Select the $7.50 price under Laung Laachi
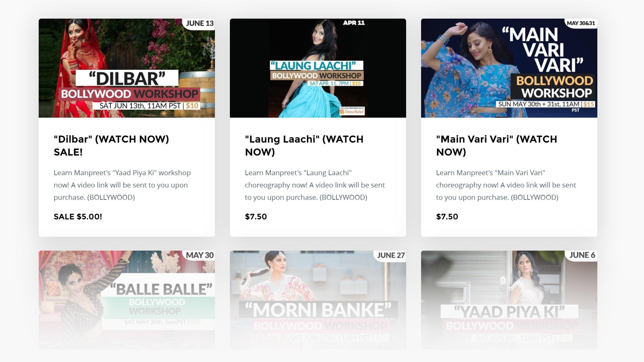644x362 pixels. pos(256,216)
